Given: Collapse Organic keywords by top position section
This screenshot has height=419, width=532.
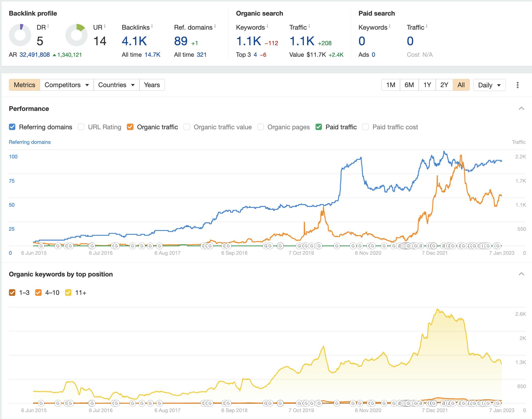Looking at the screenshot, I should 521,274.
